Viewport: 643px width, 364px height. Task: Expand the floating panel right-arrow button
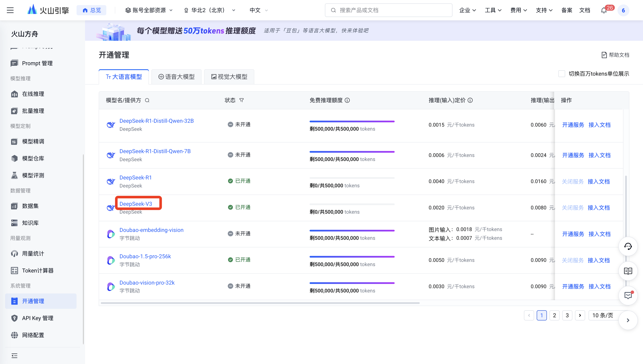pyautogui.click(x=628, y=320)
